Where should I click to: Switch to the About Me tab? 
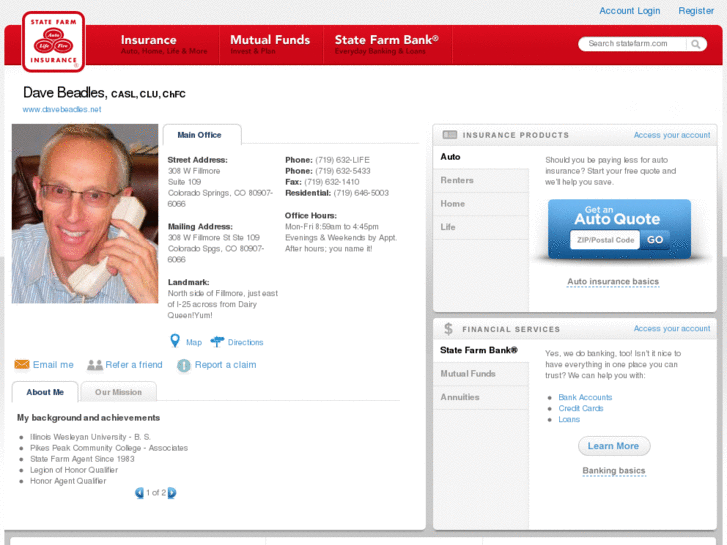click(x=45, y=392)
